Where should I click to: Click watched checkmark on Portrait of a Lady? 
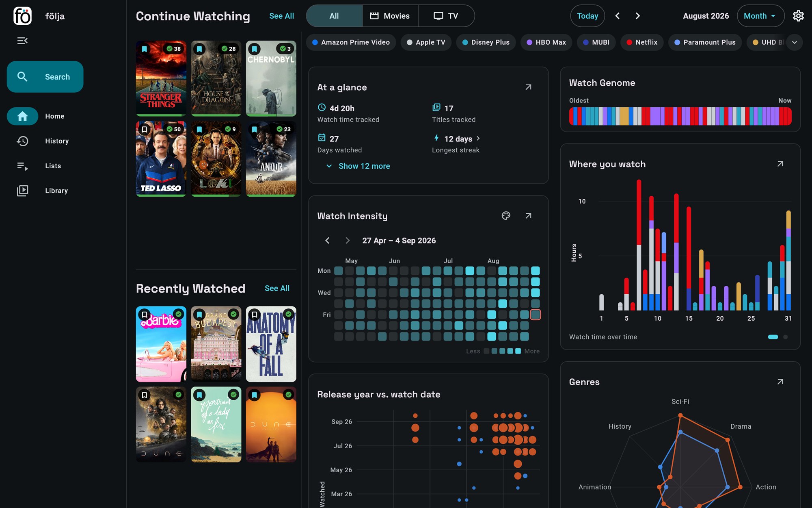click(x=233, y=395)
